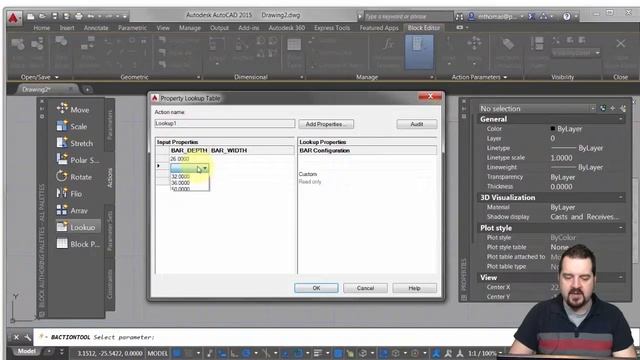The height and width of the screenshot is (360, 640).
Task: Collapse the General section in Properties
Action: (620, 119)
